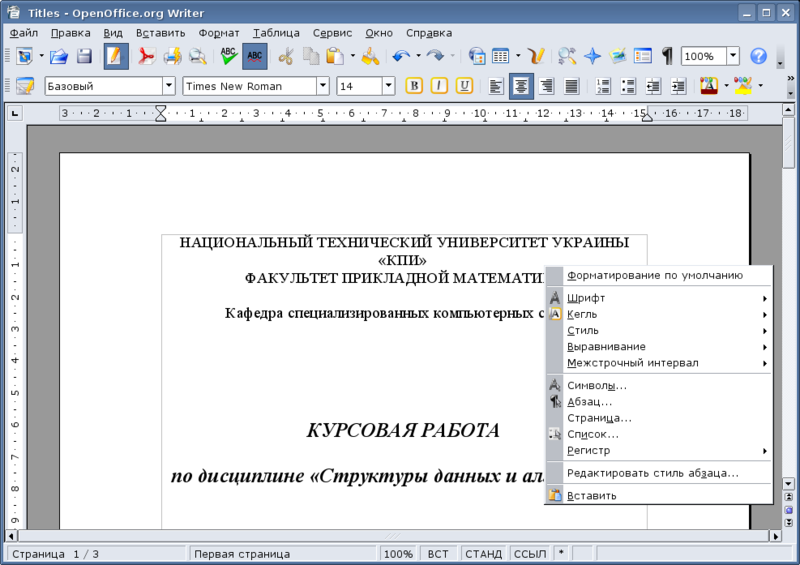Screen dimensions: 800x565
Task: Paste using the clipboard icon
Action: click(335, 56)
